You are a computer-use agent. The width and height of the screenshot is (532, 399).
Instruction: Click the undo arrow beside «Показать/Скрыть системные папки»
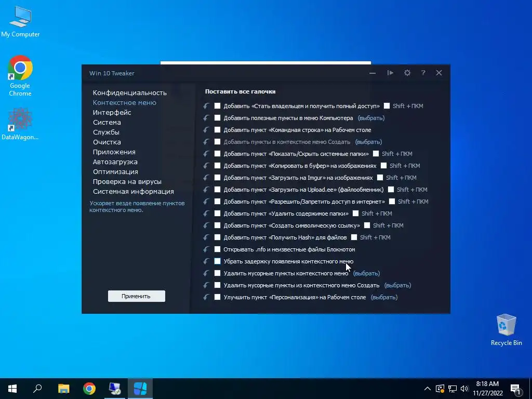tap(206, 154)
